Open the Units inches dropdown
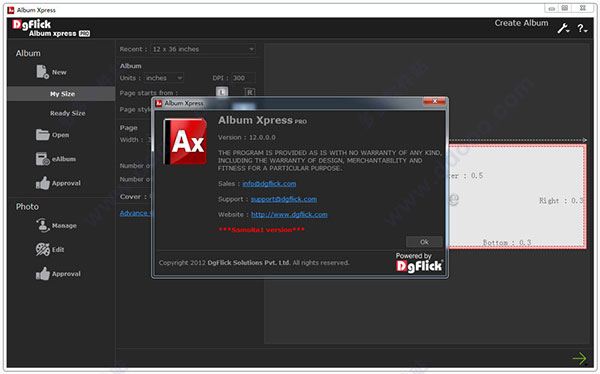 (164, 78)
